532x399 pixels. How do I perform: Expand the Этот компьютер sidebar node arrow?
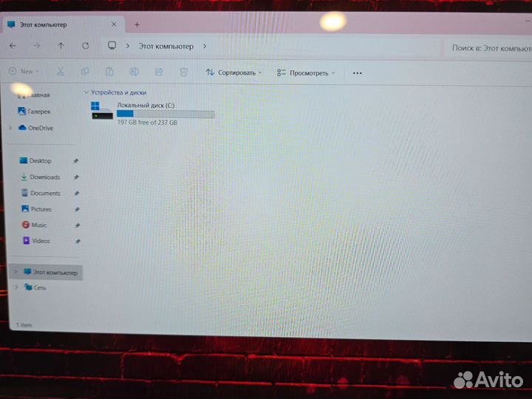[x=16, y=272]
